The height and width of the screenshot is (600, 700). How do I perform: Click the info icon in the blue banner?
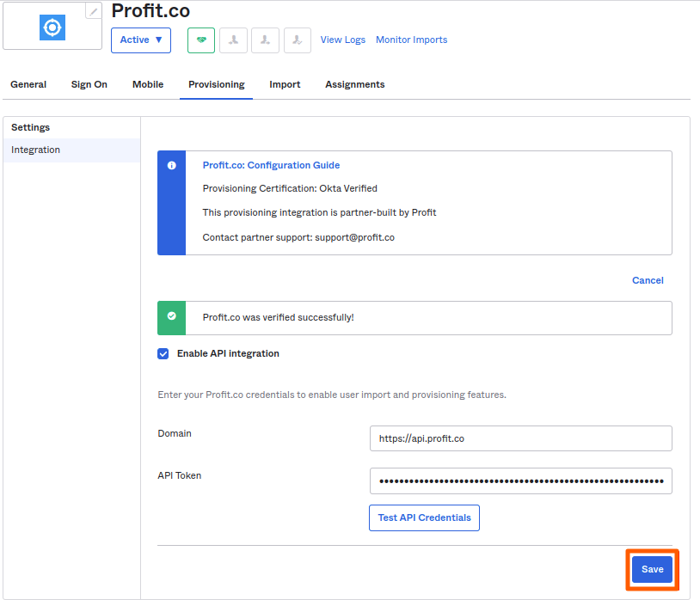click(171, 165)
